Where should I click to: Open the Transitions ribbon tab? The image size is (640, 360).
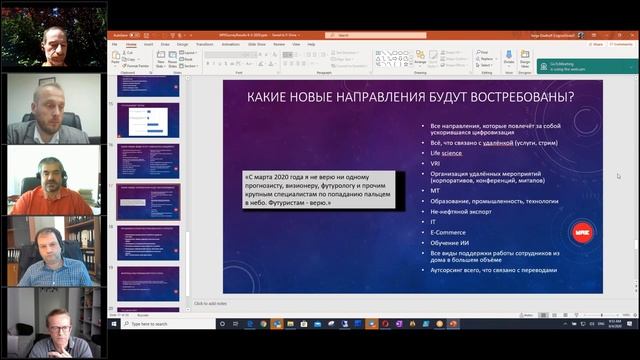(x=204, y=44)
